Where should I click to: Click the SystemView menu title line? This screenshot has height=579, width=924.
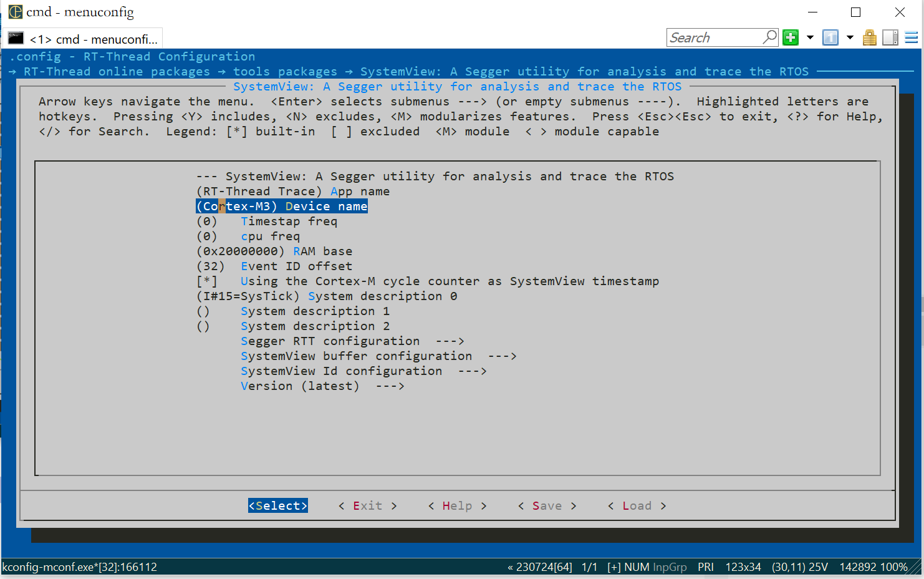point(435,177)
